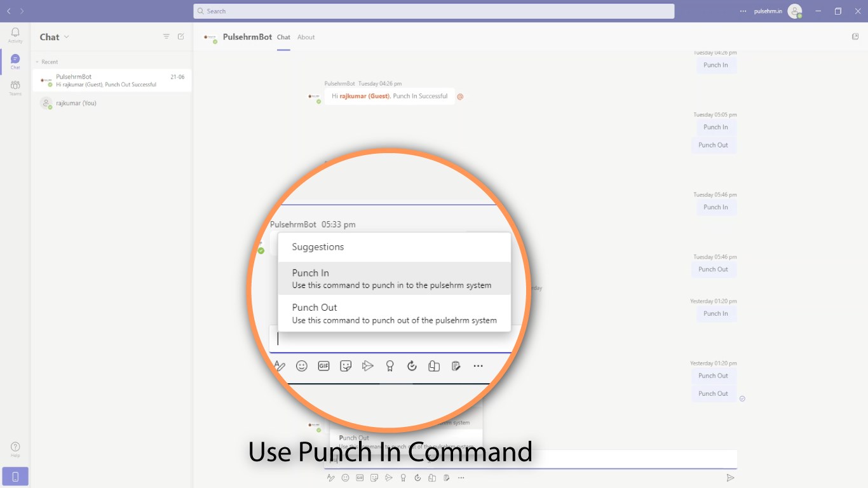
Task: Select Punch In message under Tuesday 05:46 pm
Action: [x=715, y=207]
